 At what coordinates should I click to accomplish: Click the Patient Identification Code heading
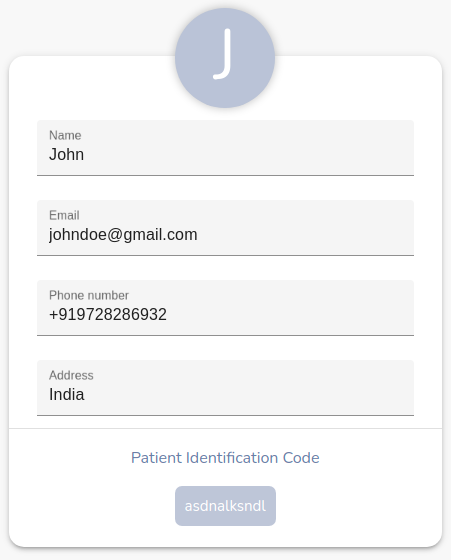pyautogui.click(x=225, y=458)
